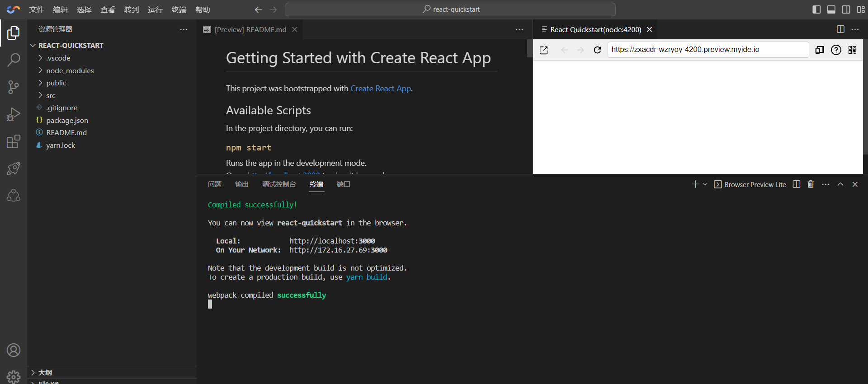Viewport: 868px width, 384px height.
Task: Toggle the secondary sidebar visibility
Action: [846, 9]
